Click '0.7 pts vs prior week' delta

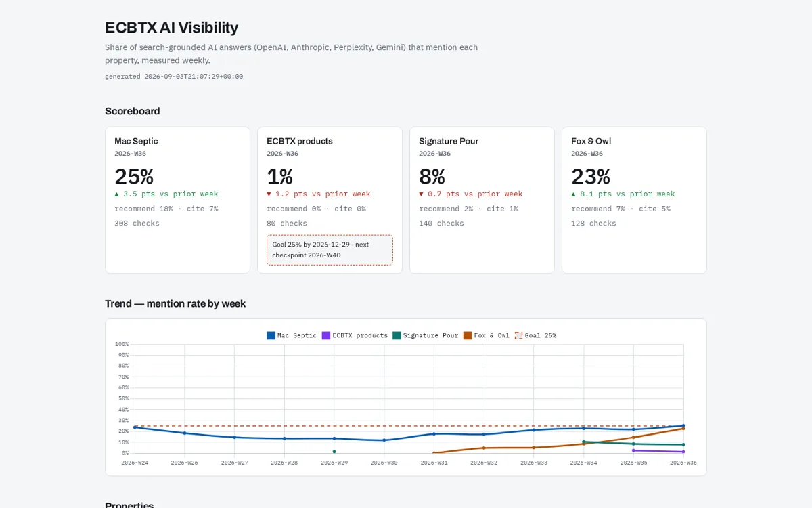(470, 194)
